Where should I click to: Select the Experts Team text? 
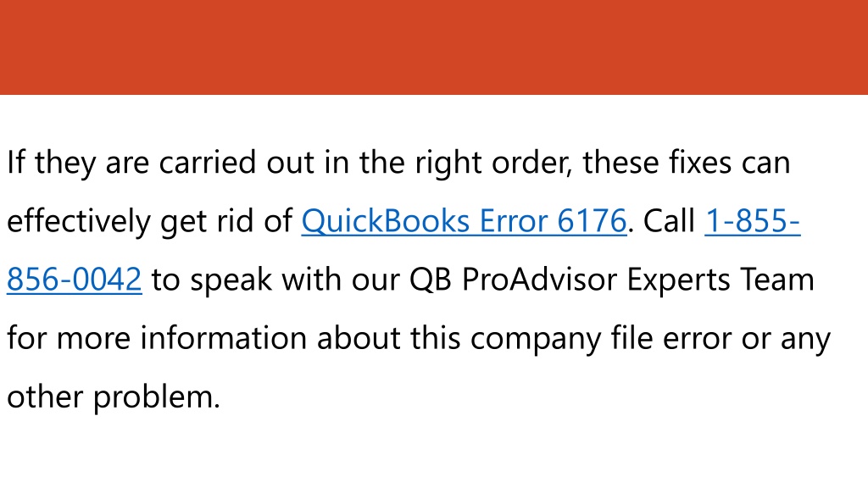pos(721,280)
